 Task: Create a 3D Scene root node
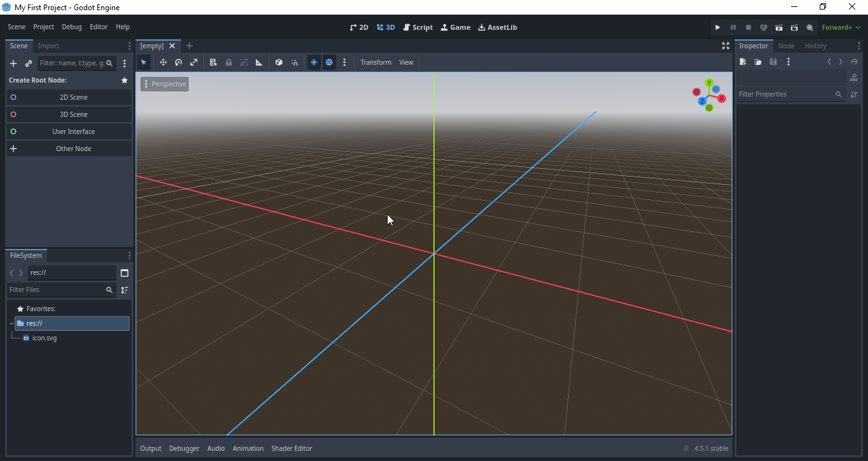pyautogui.click(x=69, y=114)
